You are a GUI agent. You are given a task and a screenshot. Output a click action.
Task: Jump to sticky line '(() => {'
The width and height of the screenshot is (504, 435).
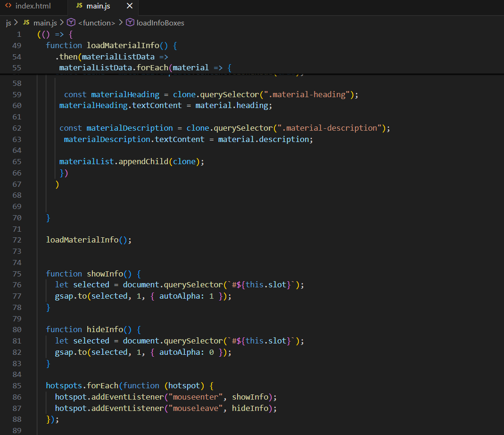coord(55,34)
